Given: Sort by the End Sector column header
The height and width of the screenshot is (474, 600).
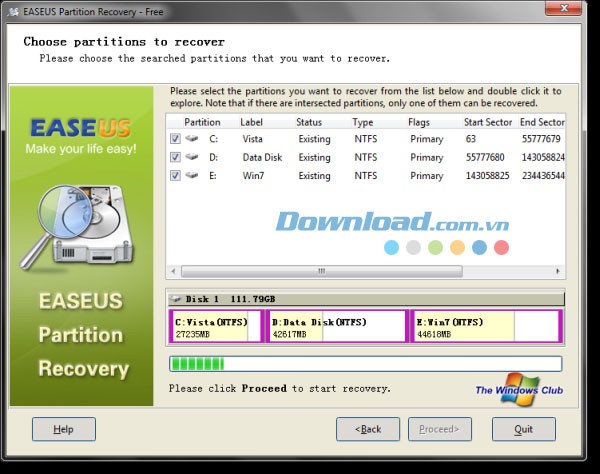Looking at the screenshot, I should 542,122.
